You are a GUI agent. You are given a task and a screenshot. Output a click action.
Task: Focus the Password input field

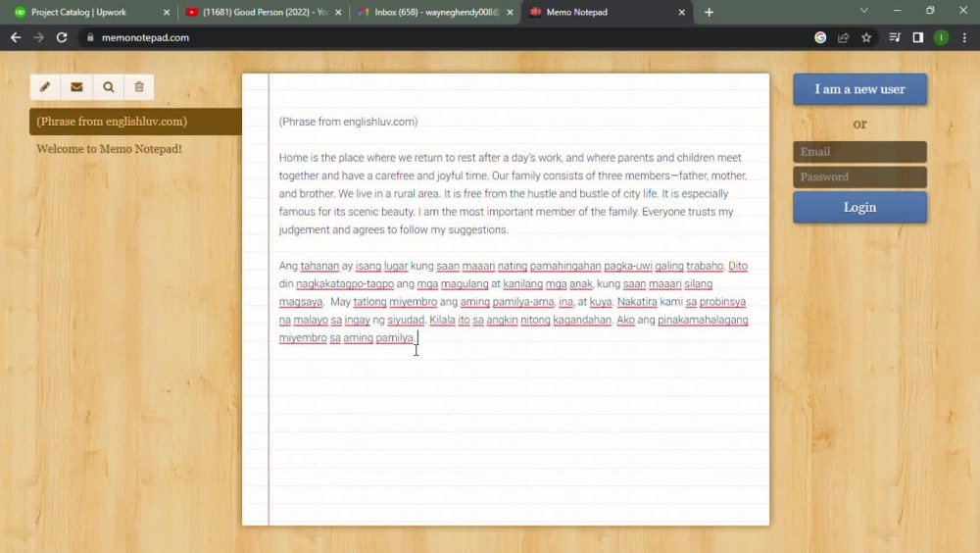pyautogui.click(x=859, y=177)
